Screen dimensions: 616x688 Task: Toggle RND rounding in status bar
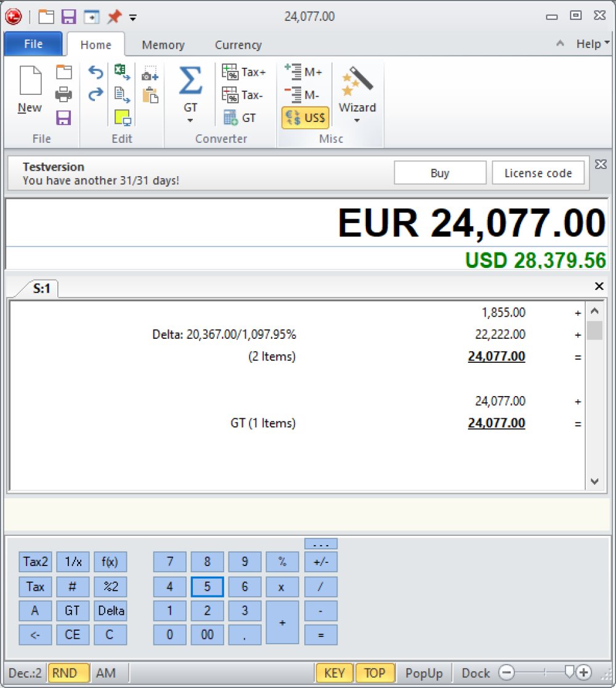pyautogui.click(x=68, y=673)
